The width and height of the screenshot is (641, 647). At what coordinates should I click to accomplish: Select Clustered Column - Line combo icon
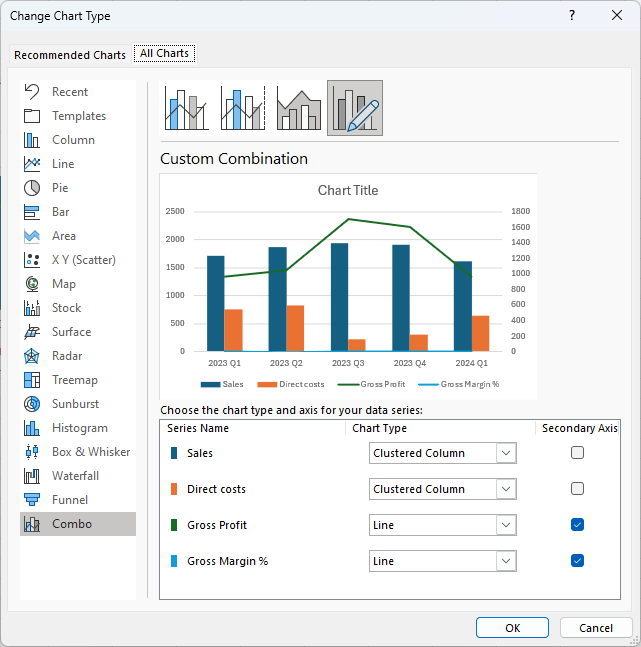pyautogui.click(x=187, y=108)
